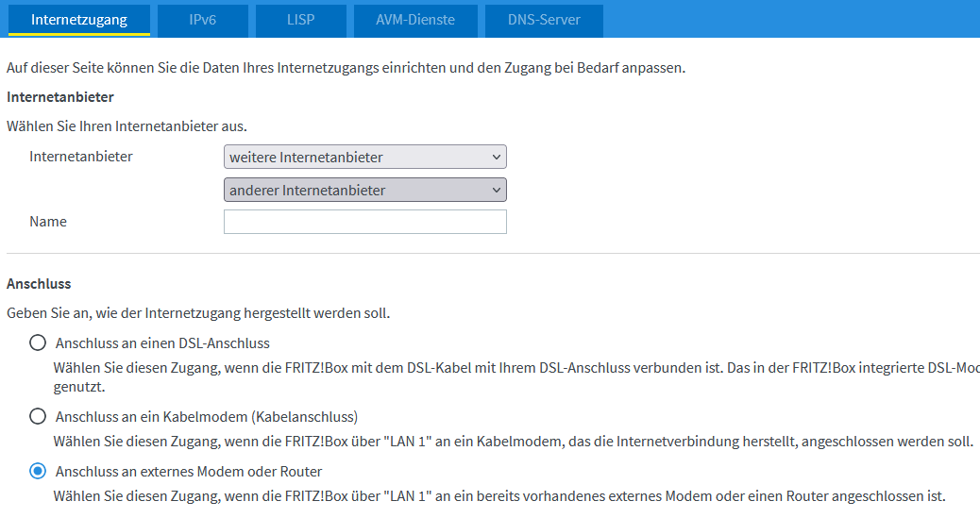The height and width of the screenshot is (518, 980).
Task: Click label 'Anschluss an ein Kabelmodem (Kabelanschluss)'
Action: click(206, 417)
